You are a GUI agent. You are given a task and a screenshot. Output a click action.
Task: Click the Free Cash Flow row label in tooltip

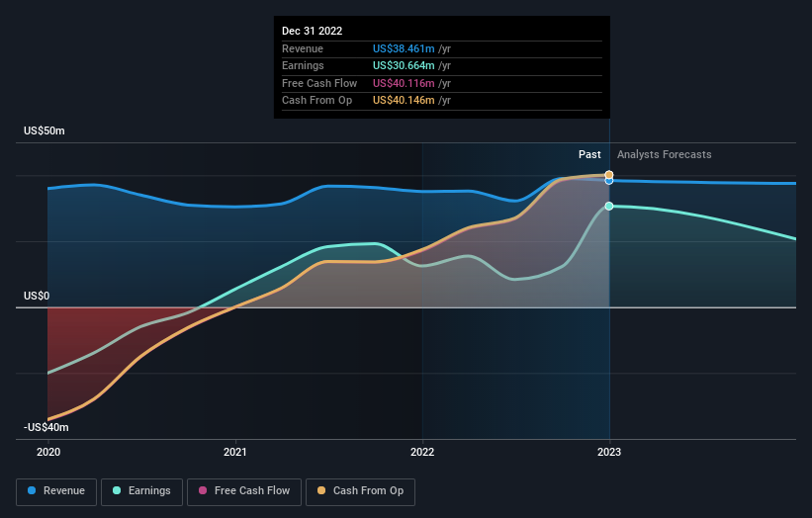[x=319, y=83]
